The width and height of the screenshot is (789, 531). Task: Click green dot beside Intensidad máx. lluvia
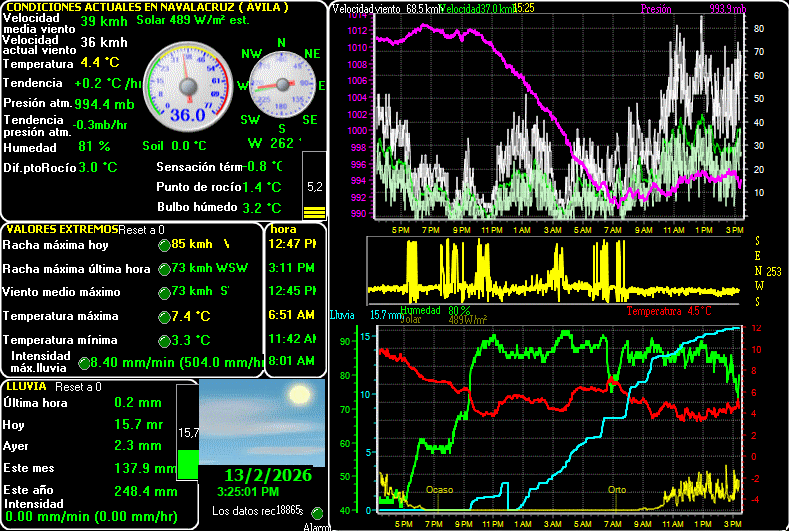pos(84,364)
